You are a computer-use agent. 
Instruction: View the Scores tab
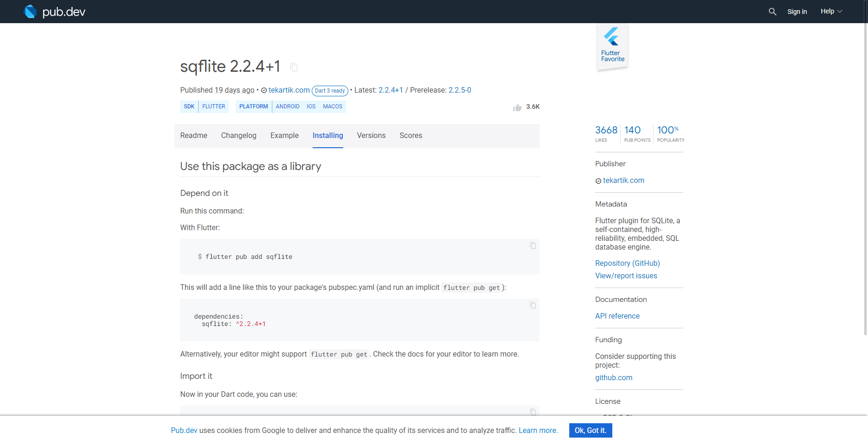[x=411, y=136]
